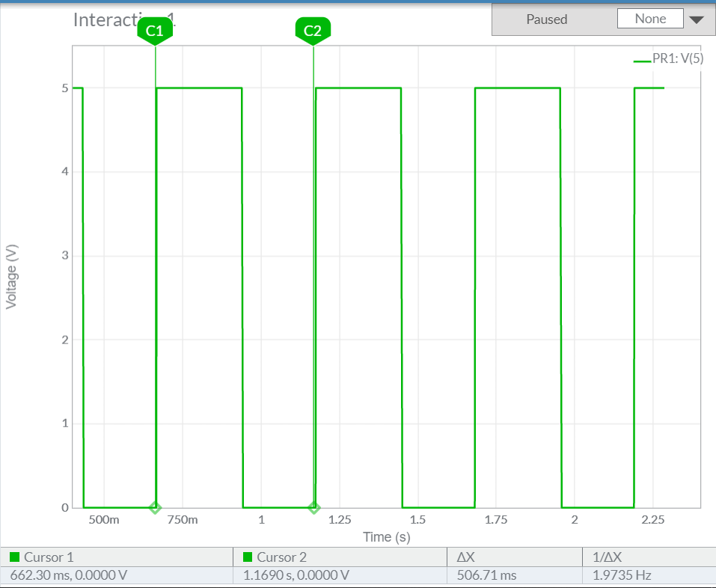Expand the dropdown arrow next to None
This screenshot has height=588, width=716.
point(696,20)
